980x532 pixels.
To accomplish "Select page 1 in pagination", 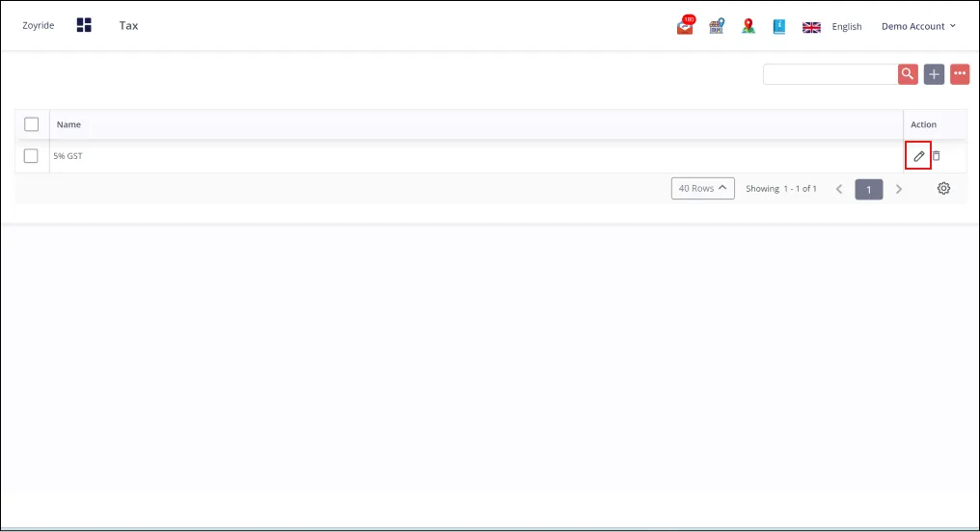I will click(x=869, y=189).
